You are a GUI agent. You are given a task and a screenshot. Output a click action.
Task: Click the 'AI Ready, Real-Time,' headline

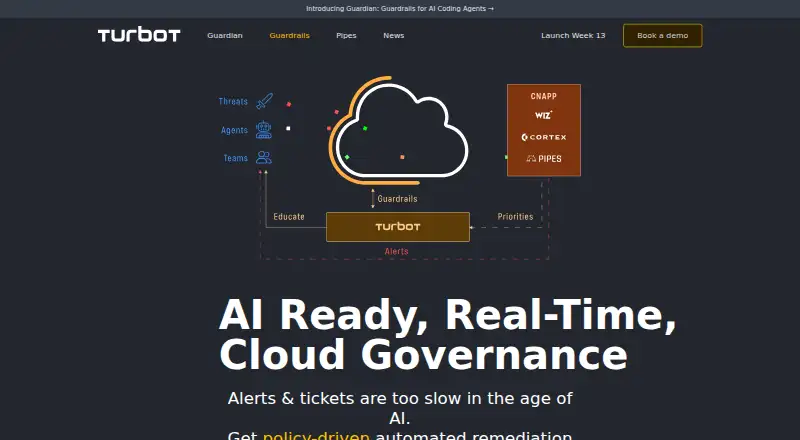coord(447,315)
